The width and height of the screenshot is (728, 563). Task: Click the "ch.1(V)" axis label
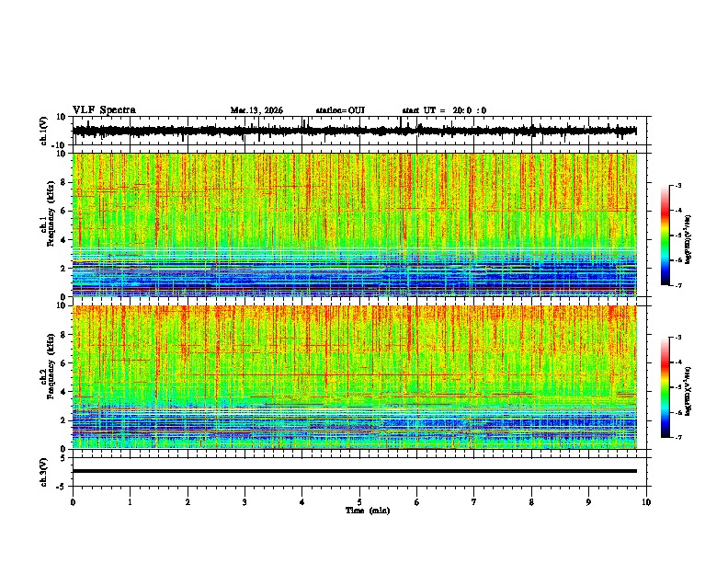[x=44, y=131]
